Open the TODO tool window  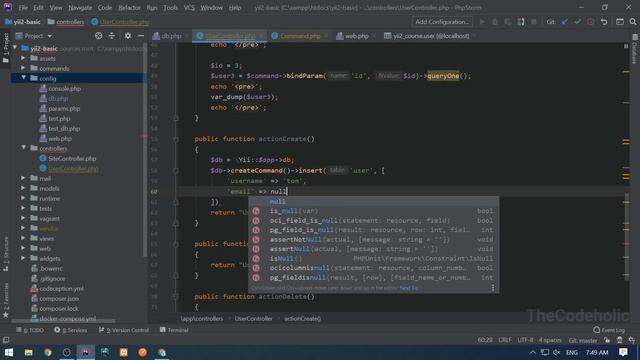pos(30,330)
